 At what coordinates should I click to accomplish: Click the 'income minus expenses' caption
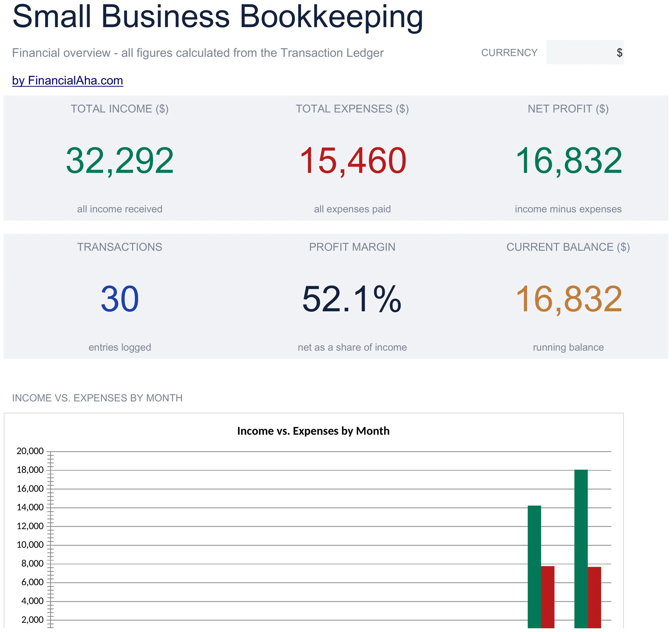coord(568,209)
